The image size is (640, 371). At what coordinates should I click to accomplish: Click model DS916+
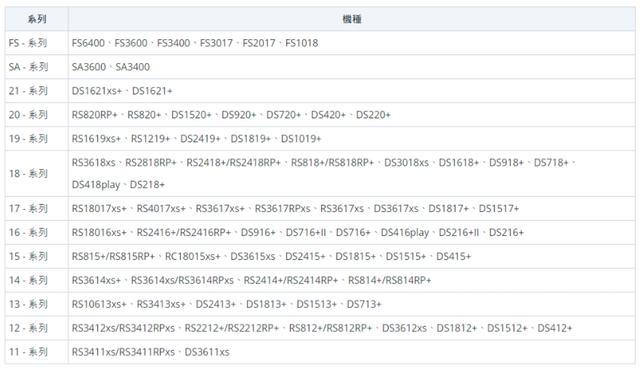coord(258,233)
